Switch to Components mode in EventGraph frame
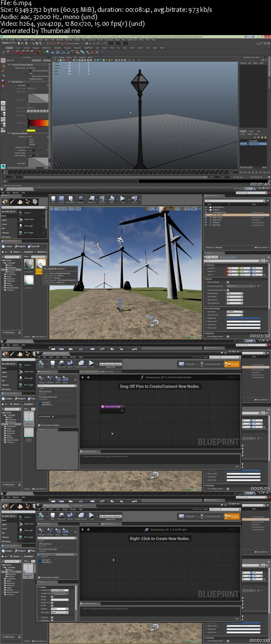Viewport: 271px width, 644px height. point(210,516)
